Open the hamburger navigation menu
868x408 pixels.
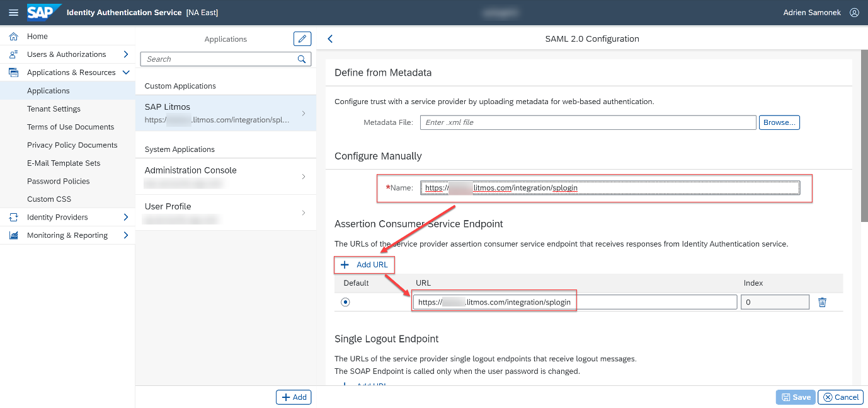point(13,13)
